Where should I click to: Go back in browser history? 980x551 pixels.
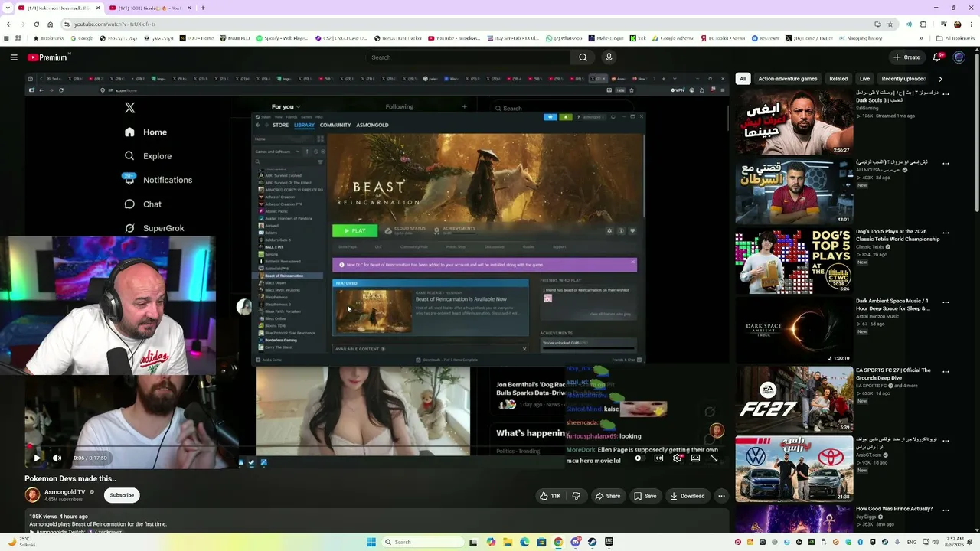(x=8, y=24)
